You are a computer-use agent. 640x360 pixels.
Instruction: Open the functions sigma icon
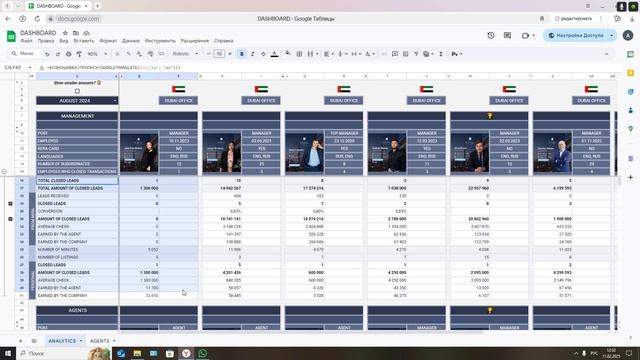[x=441, y=54]
